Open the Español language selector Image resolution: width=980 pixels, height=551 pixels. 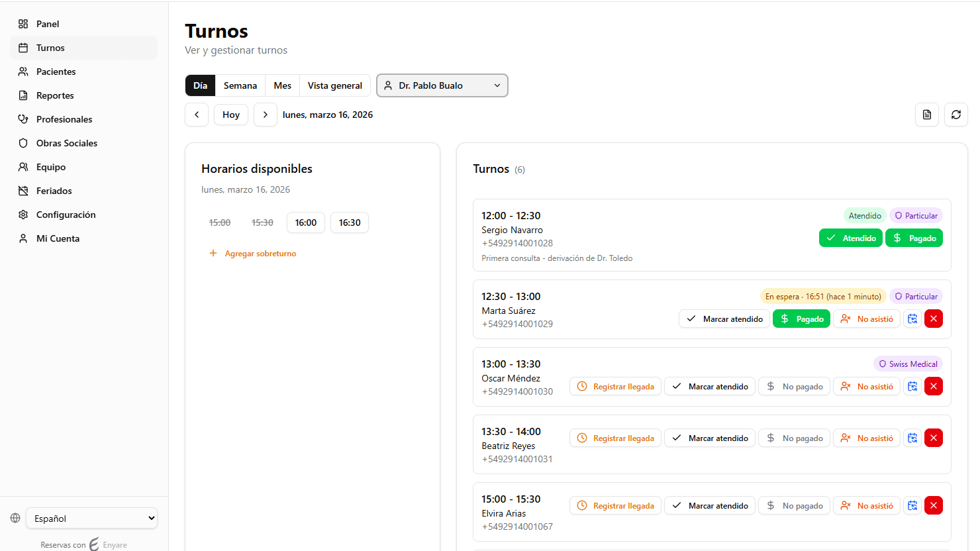point(91,518)
